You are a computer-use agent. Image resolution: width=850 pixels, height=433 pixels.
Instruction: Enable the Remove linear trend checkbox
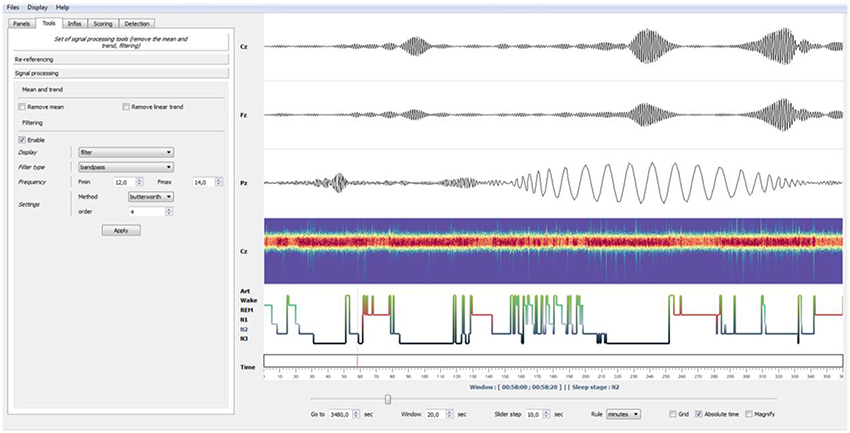point(126,107)
